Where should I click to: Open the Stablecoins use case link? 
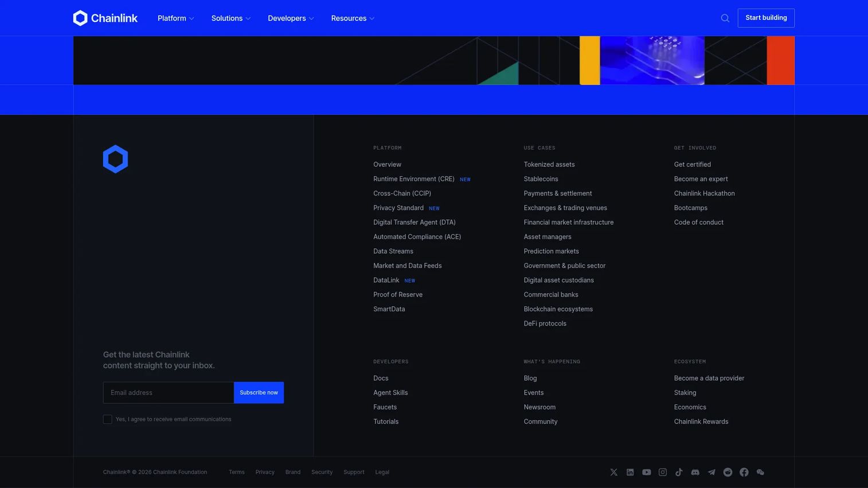point(541,179)
